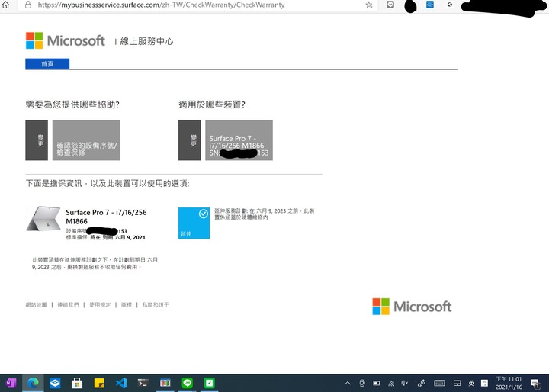This screenshot has width=549, height=392.
Task: Switch input language via 英 indicator
Action: coord(471,384)
